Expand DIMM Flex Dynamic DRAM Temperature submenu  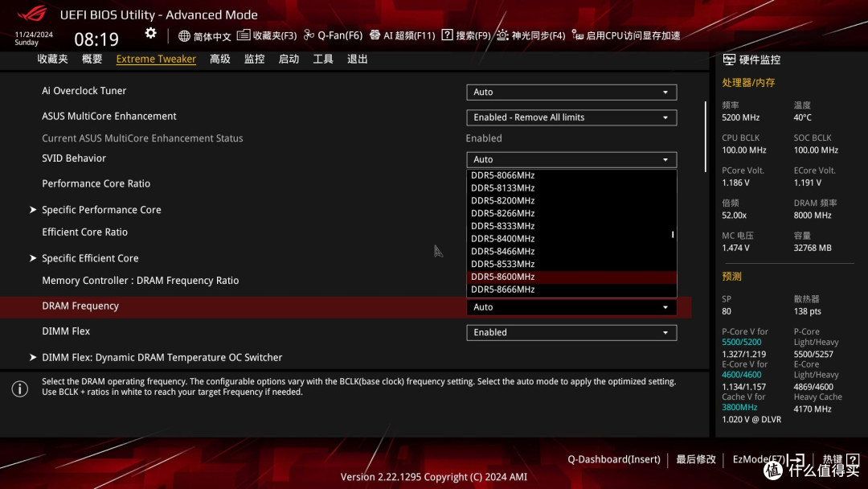click(162, 357)
